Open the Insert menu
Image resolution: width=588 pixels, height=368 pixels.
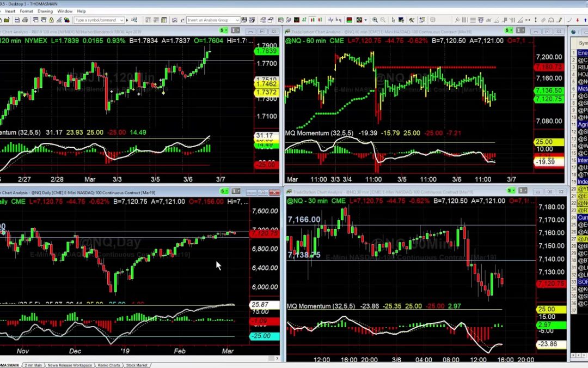click(10, 11)
